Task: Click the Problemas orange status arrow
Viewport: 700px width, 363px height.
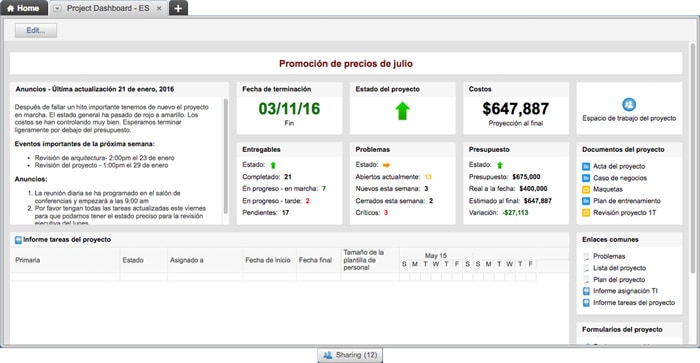Action: point(386,165)
